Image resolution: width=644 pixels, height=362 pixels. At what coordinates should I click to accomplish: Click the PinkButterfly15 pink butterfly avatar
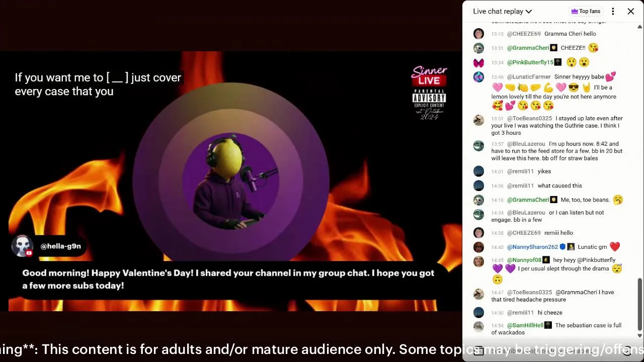tap(478, 63)
